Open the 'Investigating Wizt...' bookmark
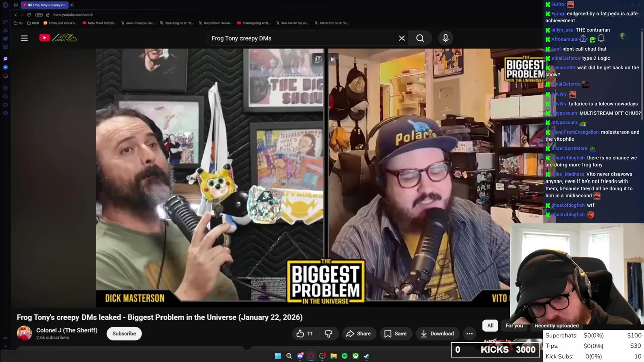The height and width of the screenshot is (362, 644). point(254,23)
